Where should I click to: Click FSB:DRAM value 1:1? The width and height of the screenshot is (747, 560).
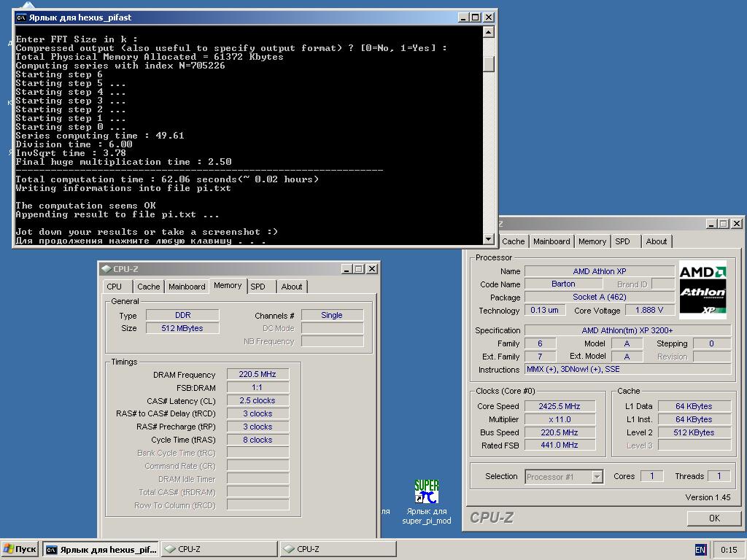point(258,388)
